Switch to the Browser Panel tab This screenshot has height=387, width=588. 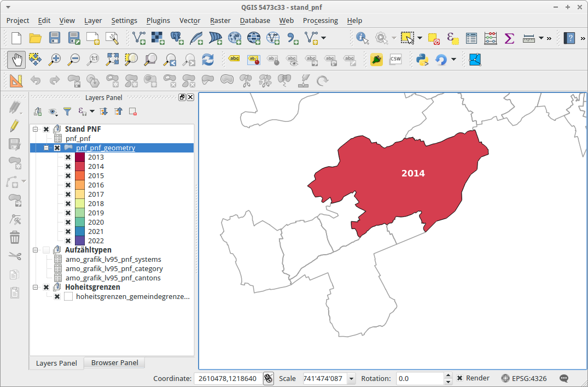[114, 362]
